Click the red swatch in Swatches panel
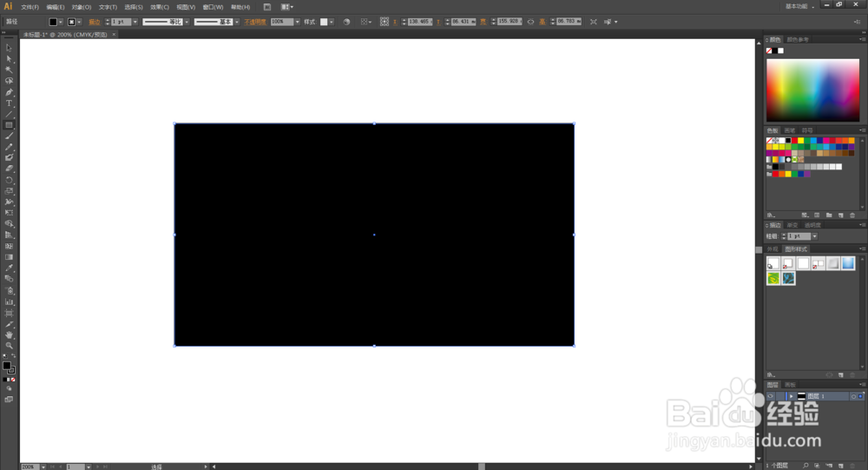 794,141
